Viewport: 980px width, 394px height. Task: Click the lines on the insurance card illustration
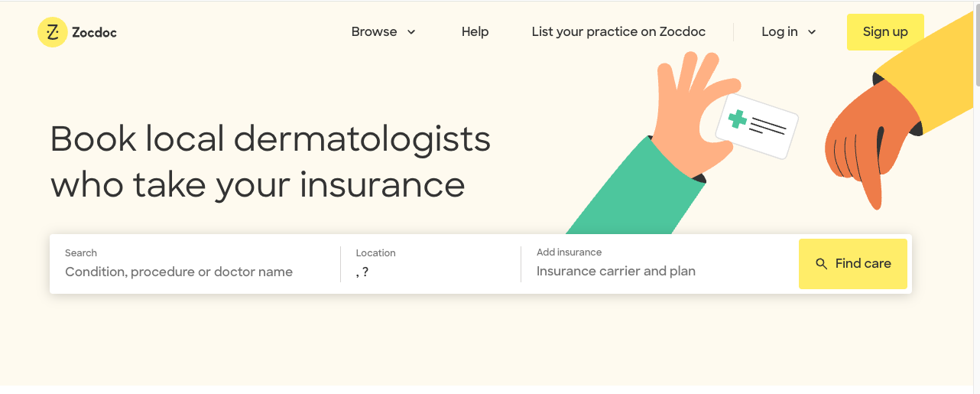pos(767,125)
